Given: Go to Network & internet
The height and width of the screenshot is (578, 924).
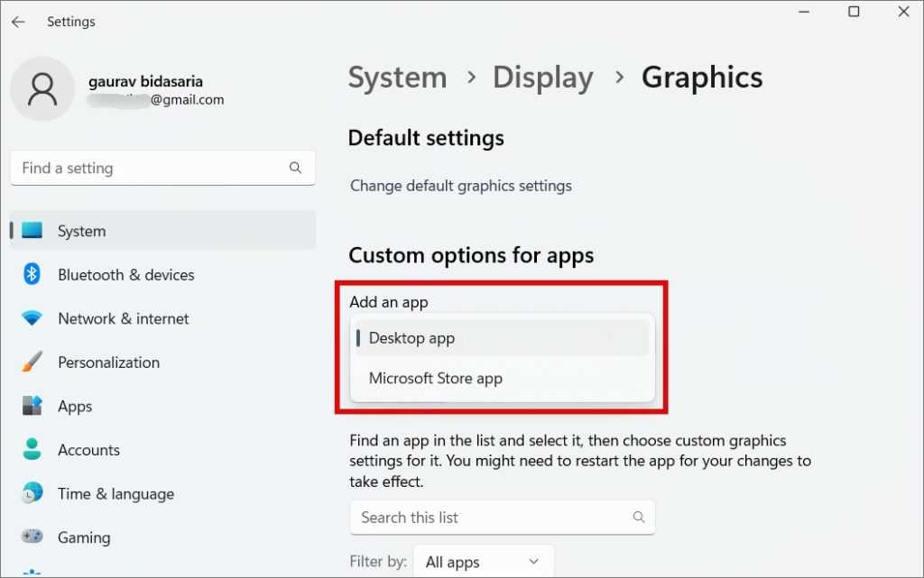Looking at the screenshot, I should (163, 318).
